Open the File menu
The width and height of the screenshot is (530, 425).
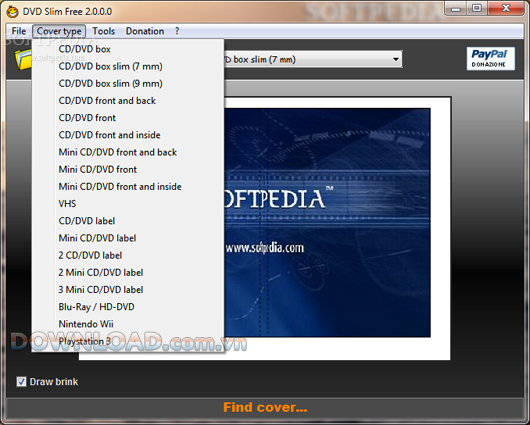pos(19,31)
